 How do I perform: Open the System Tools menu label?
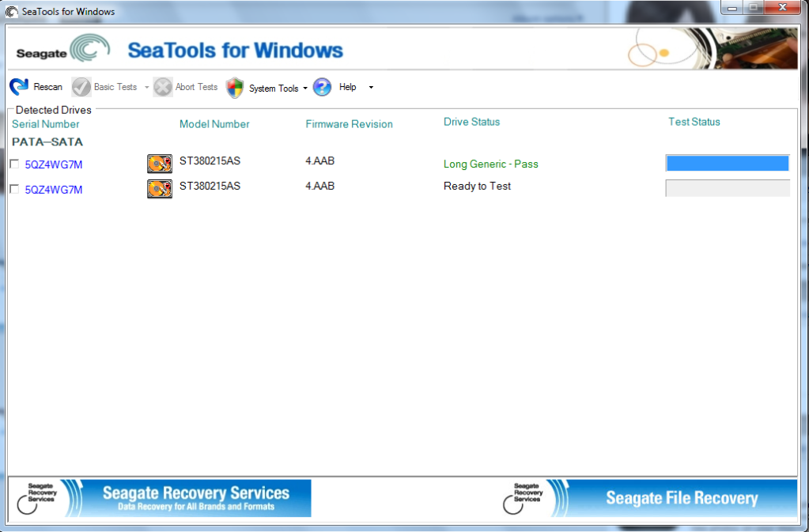[274, 89]
